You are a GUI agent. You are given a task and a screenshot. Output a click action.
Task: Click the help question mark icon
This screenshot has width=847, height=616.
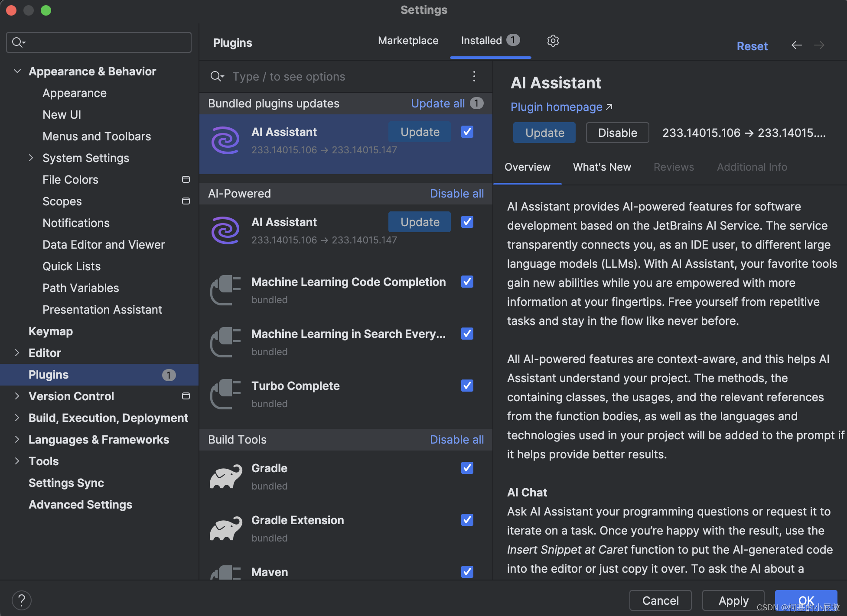(21, 600)
